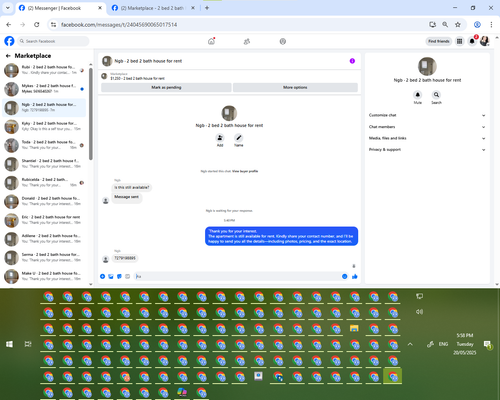Open Adilene conversation in chat list
The image size is (500, 400).
45,239
